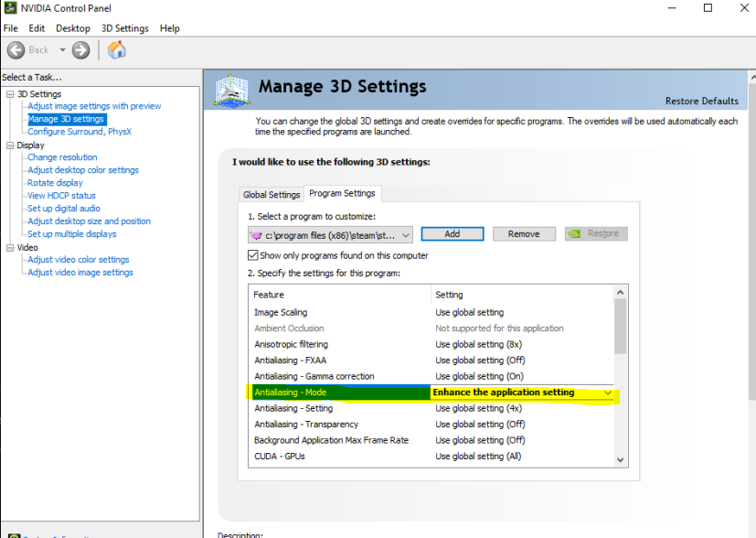Viewport: 756px width, 538px height.
Task: Open Adjust image settings with preview
Action: point(94,106)
